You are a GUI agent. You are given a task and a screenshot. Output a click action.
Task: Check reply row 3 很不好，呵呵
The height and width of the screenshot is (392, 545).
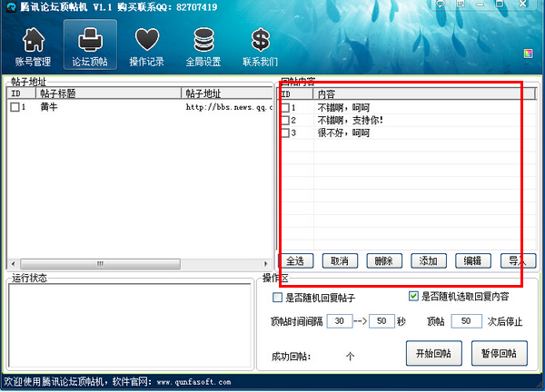click(285, 133)
